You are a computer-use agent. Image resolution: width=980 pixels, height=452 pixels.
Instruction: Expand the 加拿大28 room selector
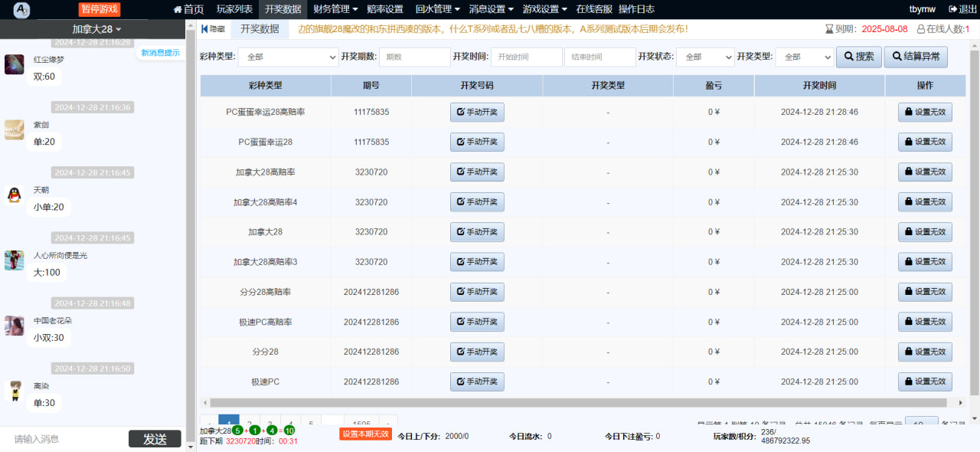click(96, 29)
